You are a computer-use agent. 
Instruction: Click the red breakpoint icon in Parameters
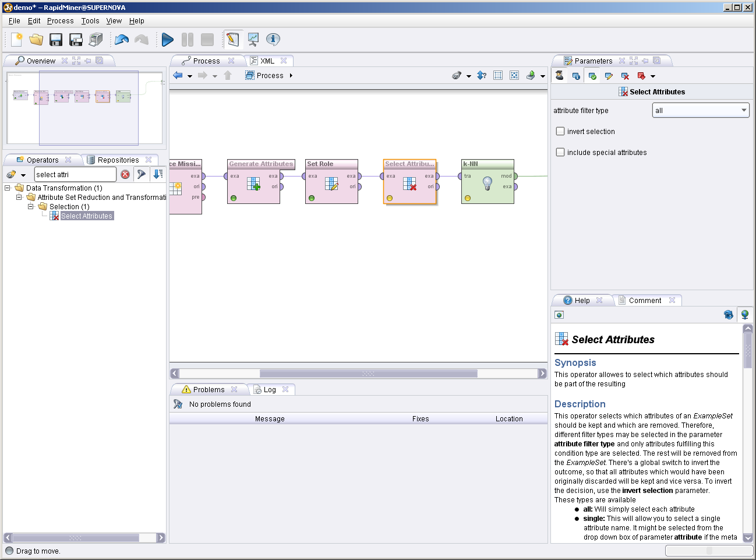pos(641,76)
